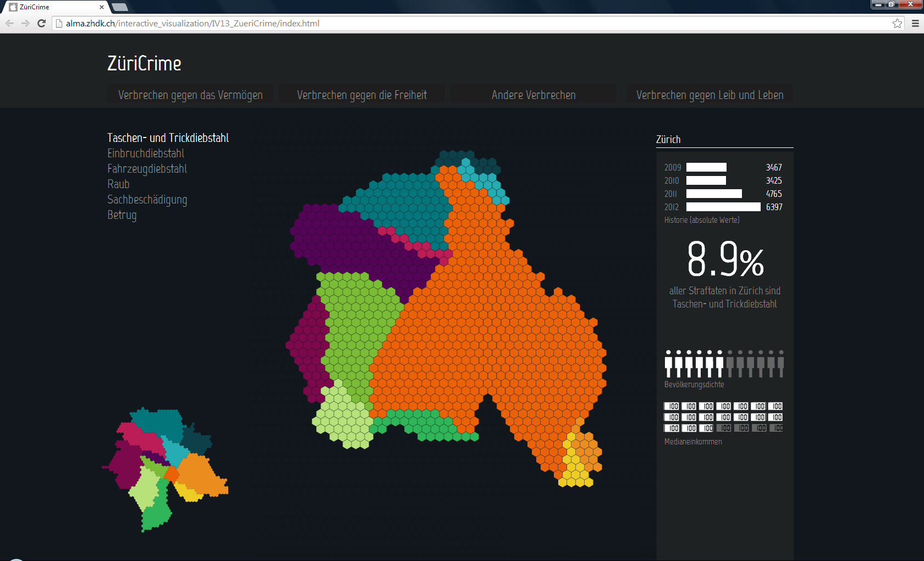Click the 2011 history bar

pos(714,194)
